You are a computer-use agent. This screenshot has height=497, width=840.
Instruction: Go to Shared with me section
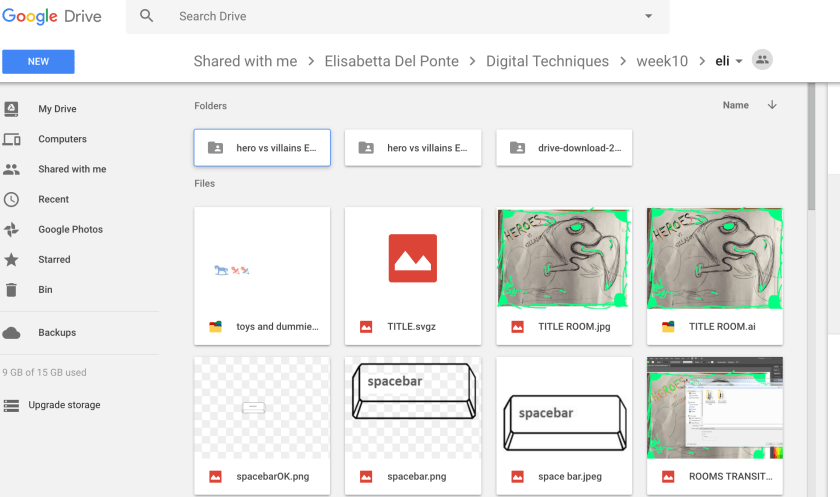click(x=71, y=169)
